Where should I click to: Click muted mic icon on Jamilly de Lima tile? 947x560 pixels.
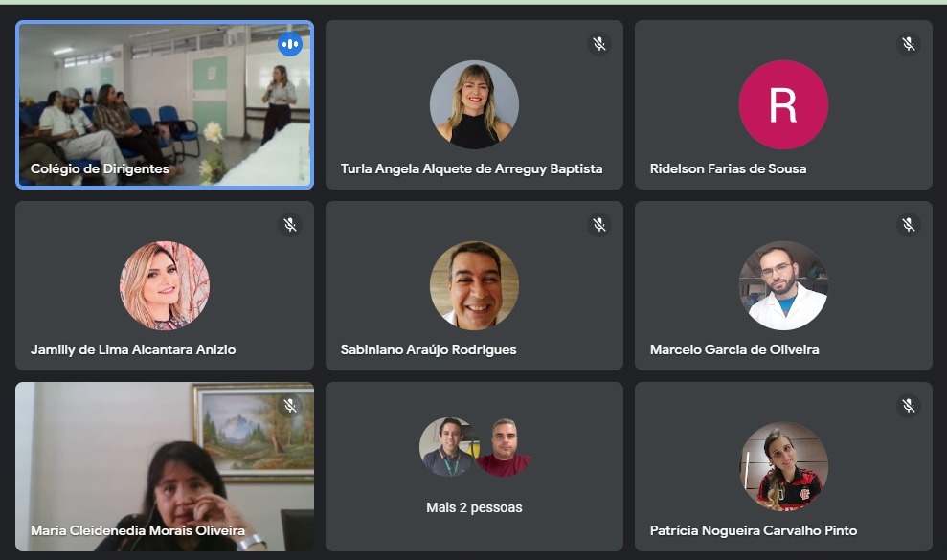[290, 225]
